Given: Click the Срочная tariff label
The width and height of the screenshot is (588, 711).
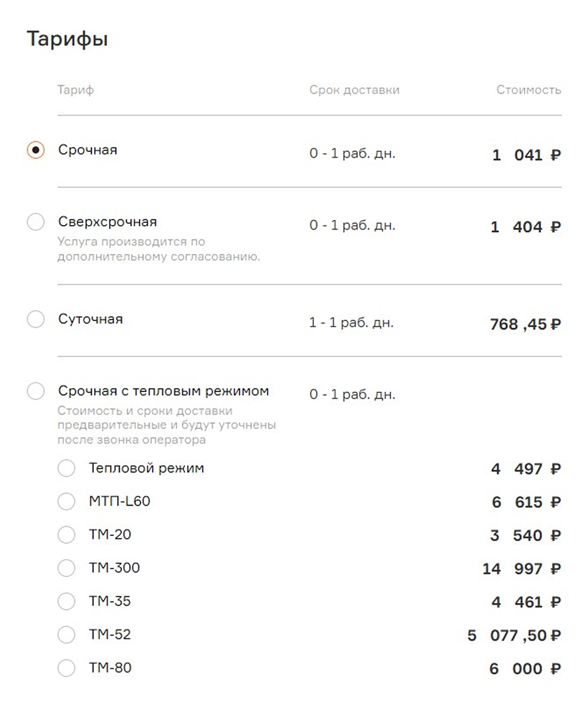Looking at the screenshot, I should click(x=88, y=150).
